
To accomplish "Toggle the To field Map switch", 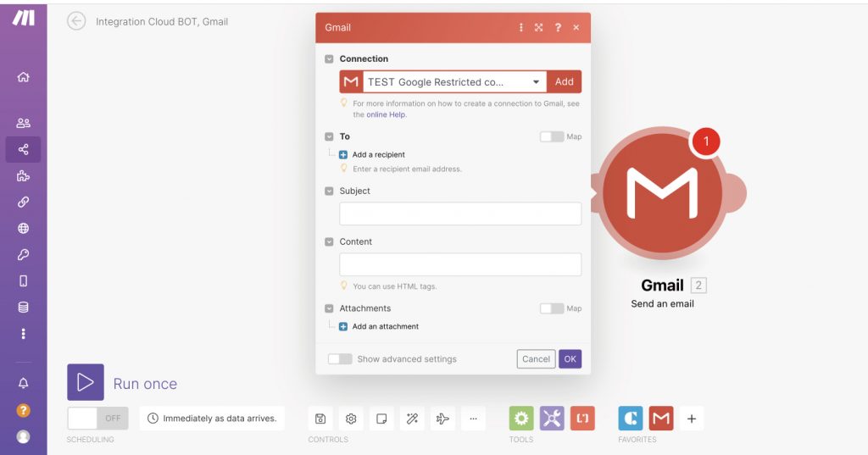I will pos(552,136).
